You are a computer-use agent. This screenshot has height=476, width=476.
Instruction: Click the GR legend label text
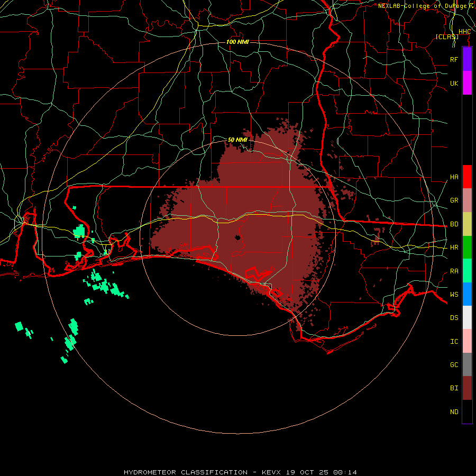[x=454, y=200]
